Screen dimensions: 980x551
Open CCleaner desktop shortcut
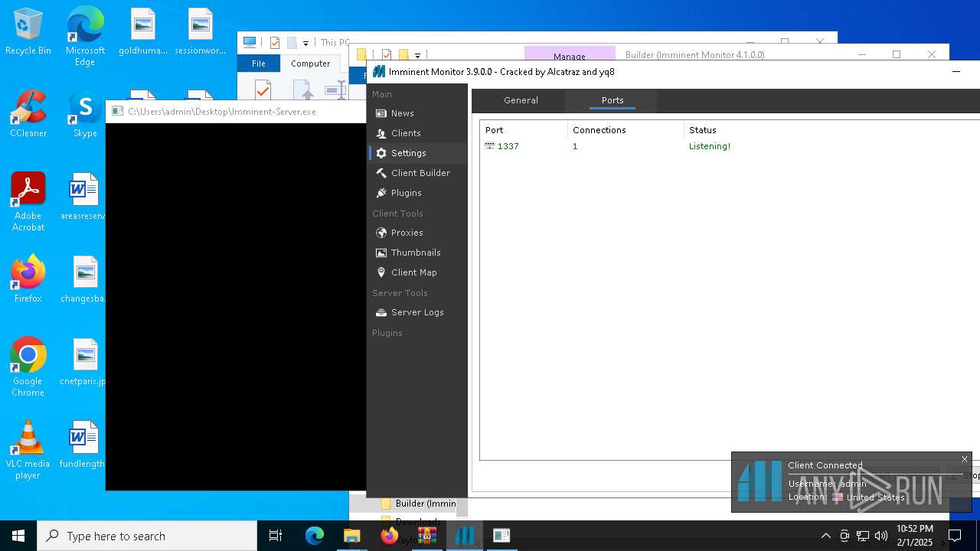(x=28, y=114)
